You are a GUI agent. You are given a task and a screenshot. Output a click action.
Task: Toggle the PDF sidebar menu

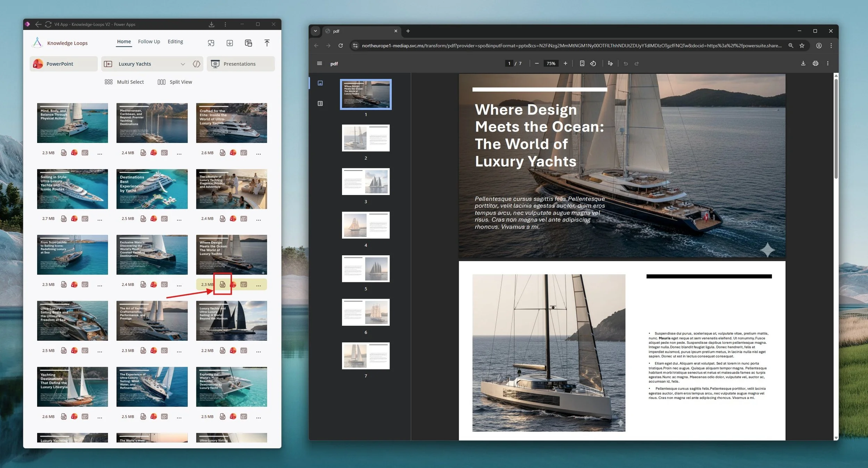(319, 63)
